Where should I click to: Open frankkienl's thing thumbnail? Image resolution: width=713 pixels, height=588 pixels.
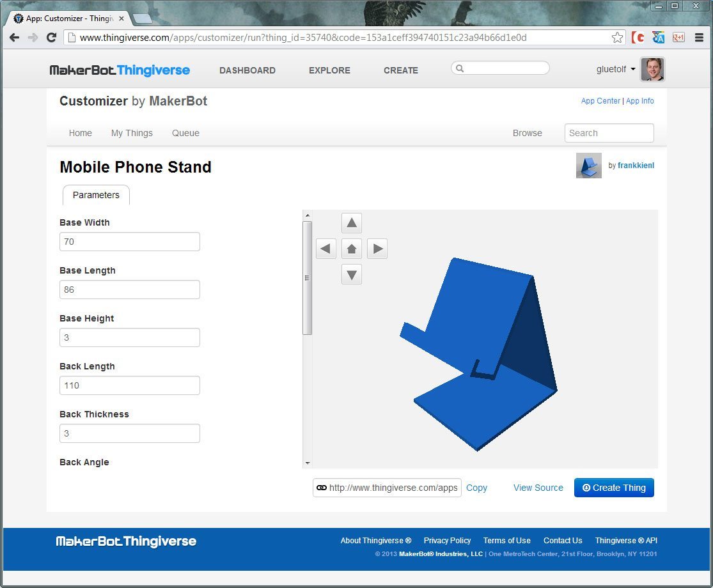coord(589,166)
